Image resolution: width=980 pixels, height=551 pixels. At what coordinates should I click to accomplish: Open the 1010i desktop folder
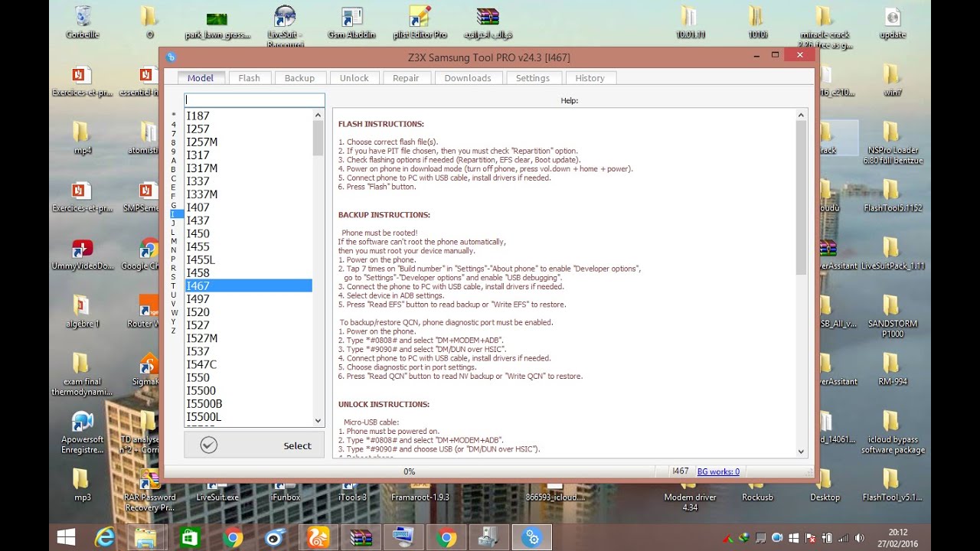[756, 23]
